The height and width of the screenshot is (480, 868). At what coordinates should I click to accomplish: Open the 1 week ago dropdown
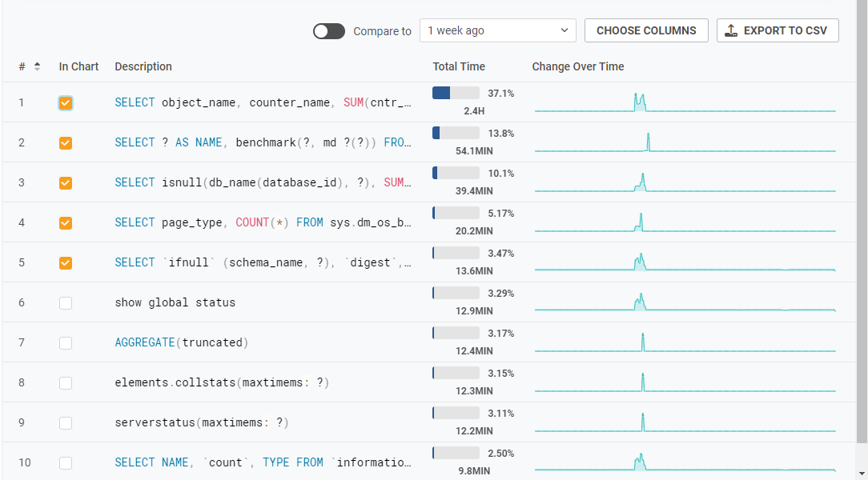pyautogui.click(x=497, y=31)
